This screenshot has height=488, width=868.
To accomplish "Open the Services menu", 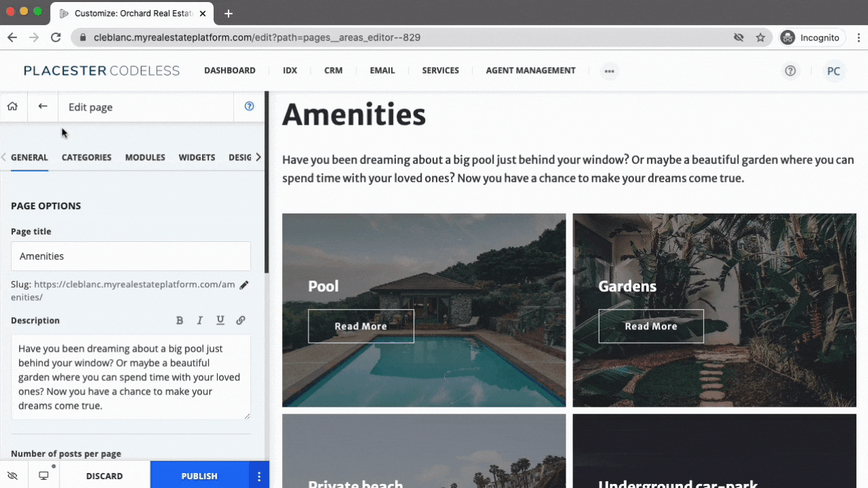I will [x=440, y=70].
